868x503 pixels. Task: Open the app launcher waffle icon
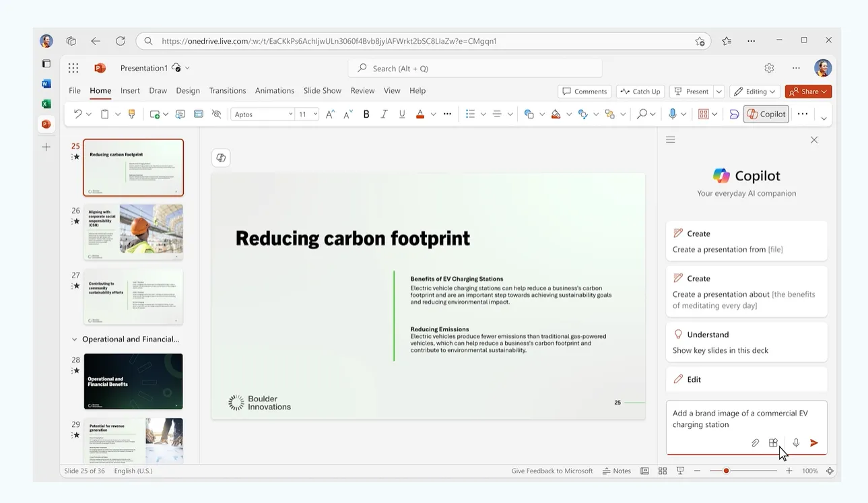click(73, 68)
